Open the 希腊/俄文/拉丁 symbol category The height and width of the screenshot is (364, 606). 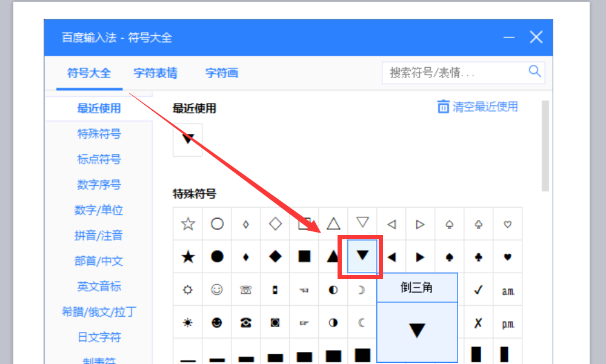[x=98, y=312]
